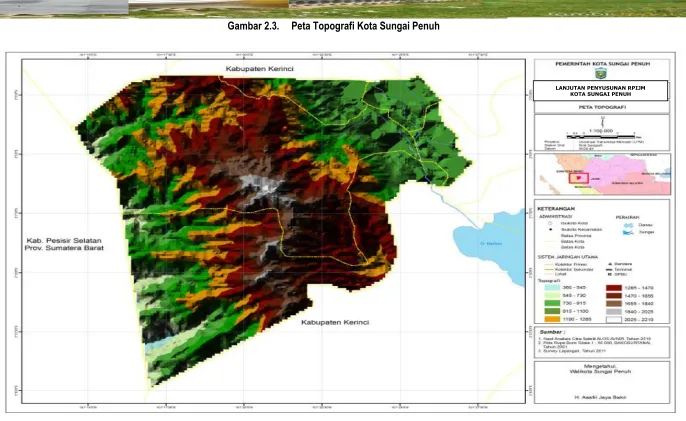Click the black dot Ibukota Kecamatan symbol

550,229
